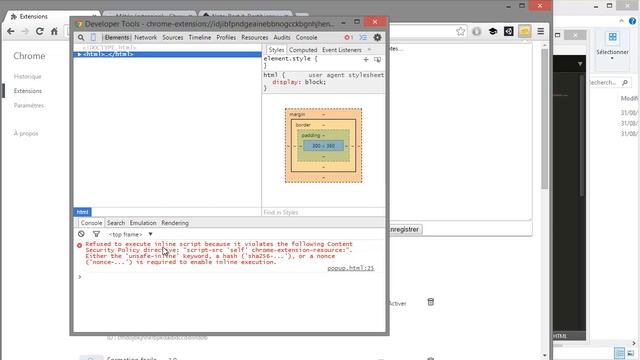
Task: Open the Resources panel
Action: tap(255, 38)
